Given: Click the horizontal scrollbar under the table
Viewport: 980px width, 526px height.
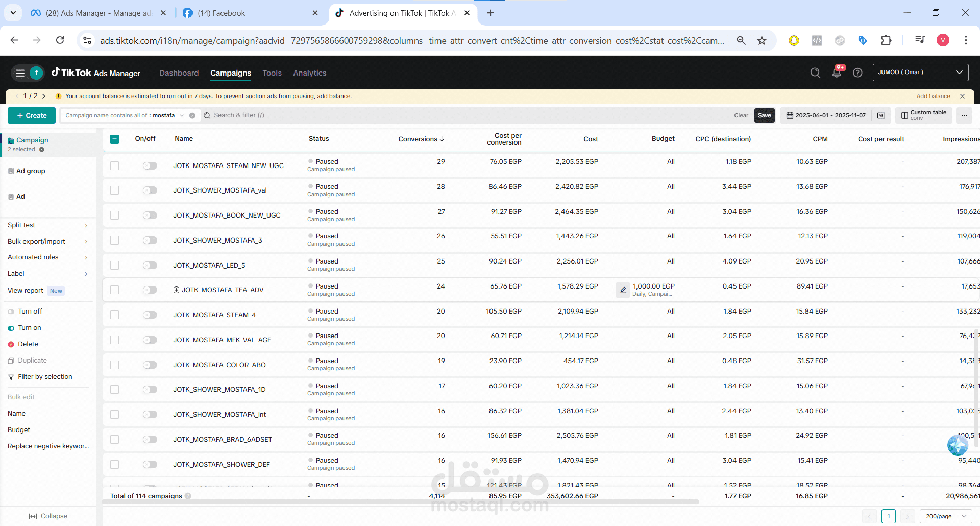Looking at the screenshot, I should click(x=401, y=502).
